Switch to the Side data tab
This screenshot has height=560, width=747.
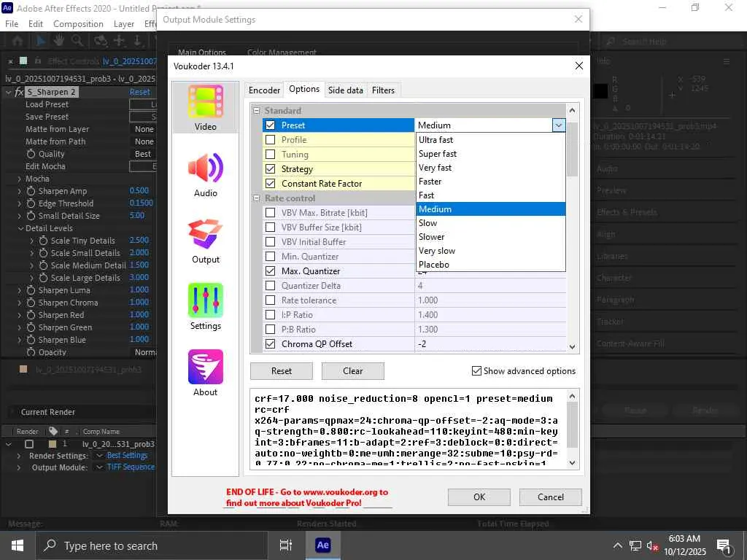(x=345, y=90)
